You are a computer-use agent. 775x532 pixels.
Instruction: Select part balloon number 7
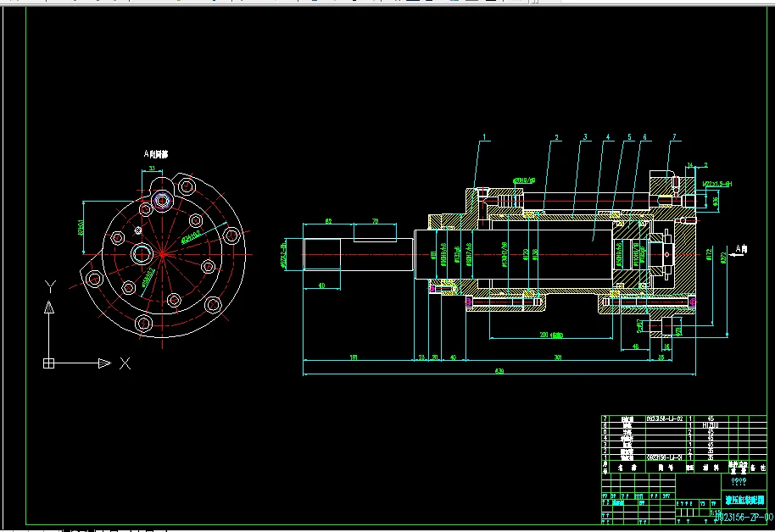(674, 137)
